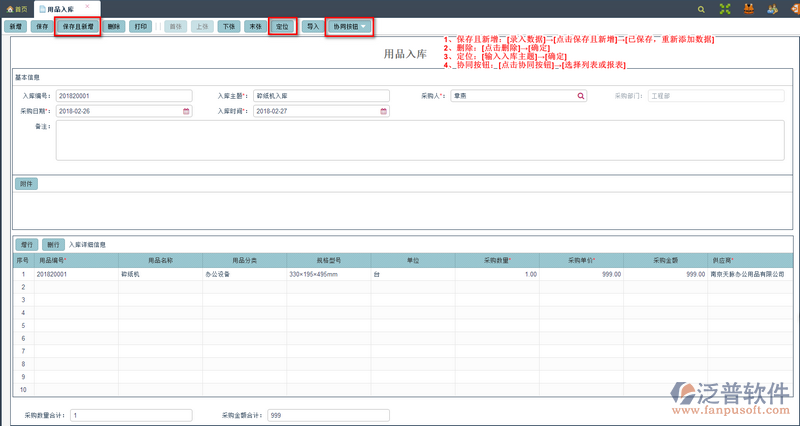Click the 保存且新增 button
This screenshot has height=426, width=800.
77,26
